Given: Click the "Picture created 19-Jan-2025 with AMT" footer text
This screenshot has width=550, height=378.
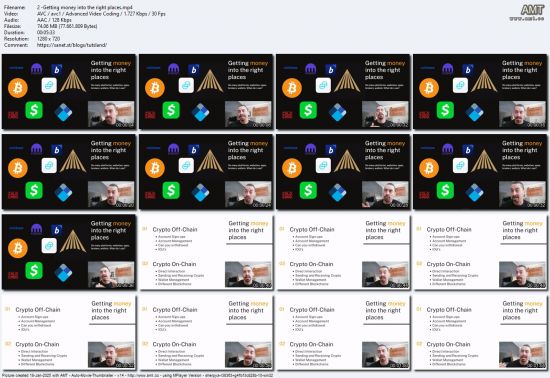Looking at the screenshot, I should 137,375.
